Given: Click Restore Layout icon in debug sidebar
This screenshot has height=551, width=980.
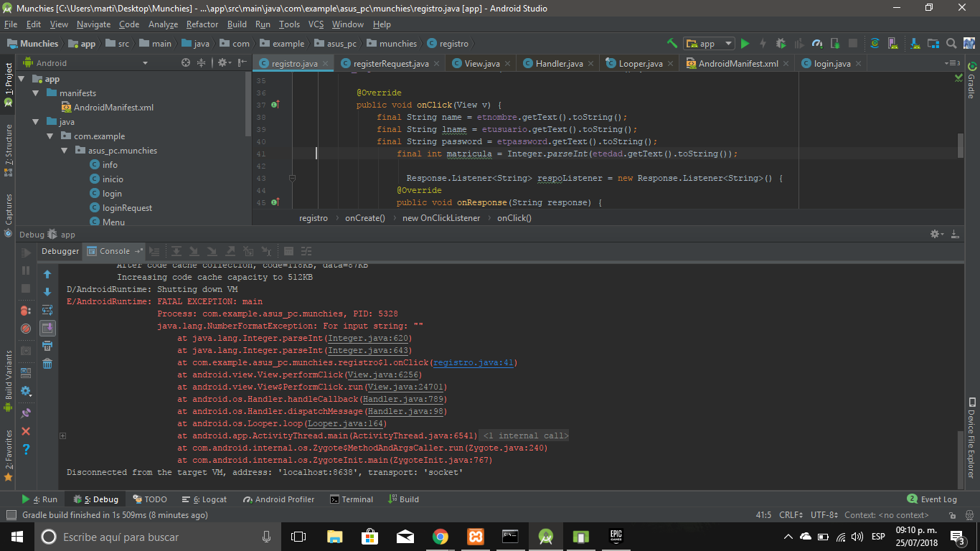Looking at the screenshot, I should [x=26, y=372].
